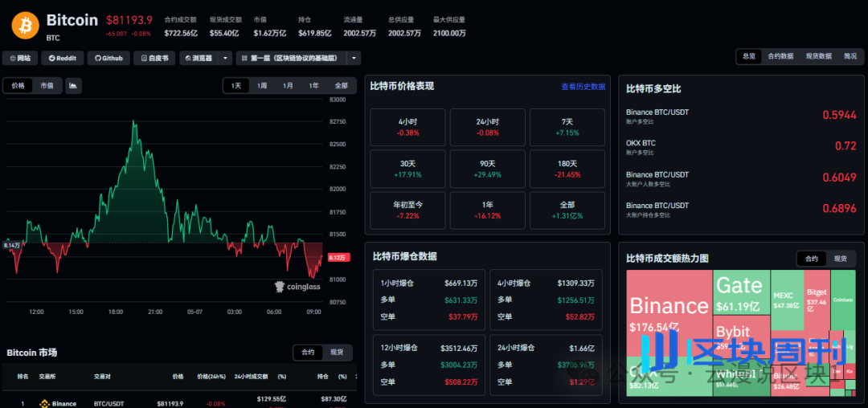Click the Bitget heatmap block

coord(817,299)
